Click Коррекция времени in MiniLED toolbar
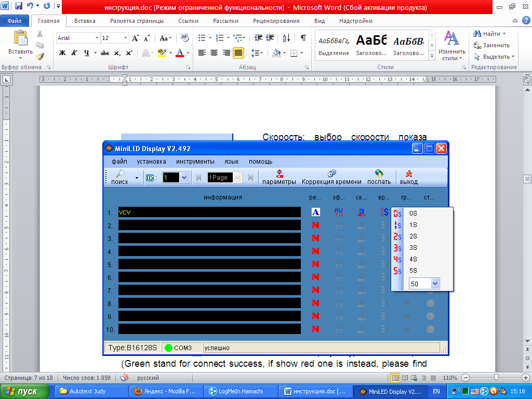 point(331,178)
